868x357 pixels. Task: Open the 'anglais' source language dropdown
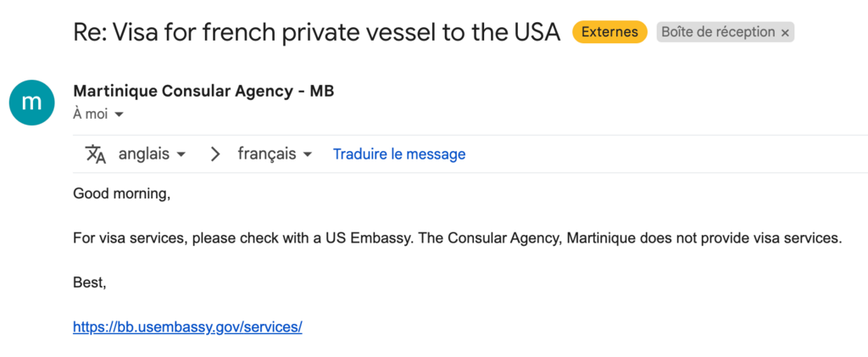pos(152,153)
